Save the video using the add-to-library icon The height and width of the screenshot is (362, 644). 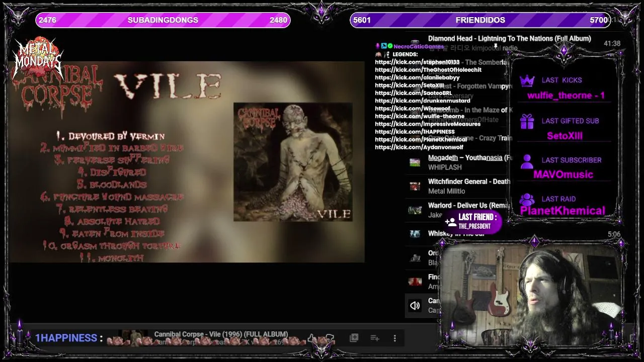click(354, 338)
